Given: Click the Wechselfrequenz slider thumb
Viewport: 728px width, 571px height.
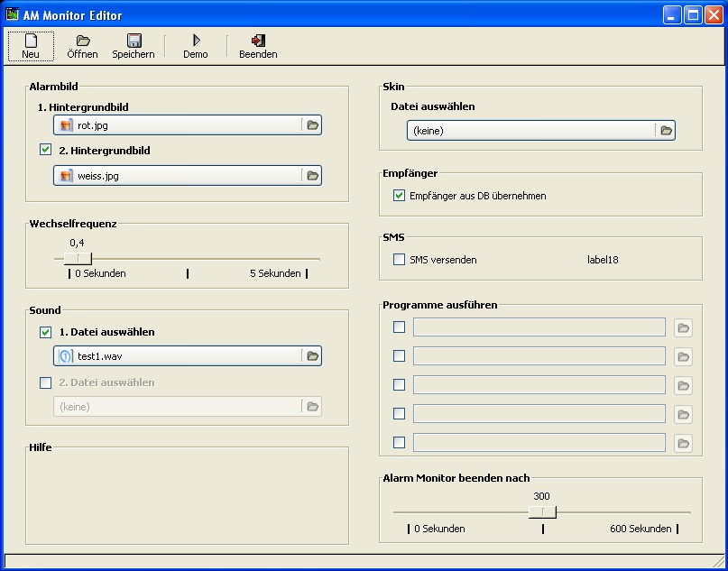Looking at the screenshot, I should click(78, 259).
